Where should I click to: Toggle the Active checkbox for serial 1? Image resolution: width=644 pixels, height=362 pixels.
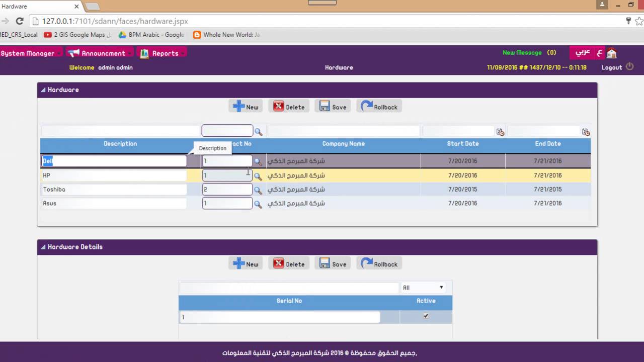click(426, 316)
